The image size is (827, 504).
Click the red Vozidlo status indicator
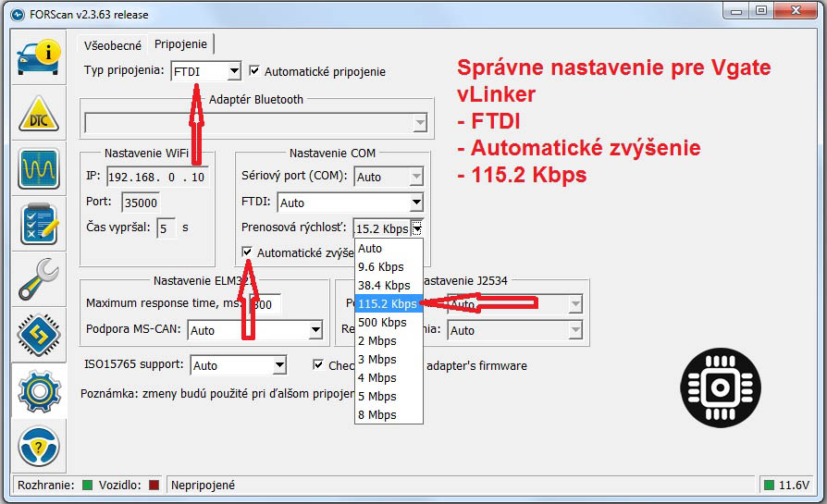pos(154,485)
